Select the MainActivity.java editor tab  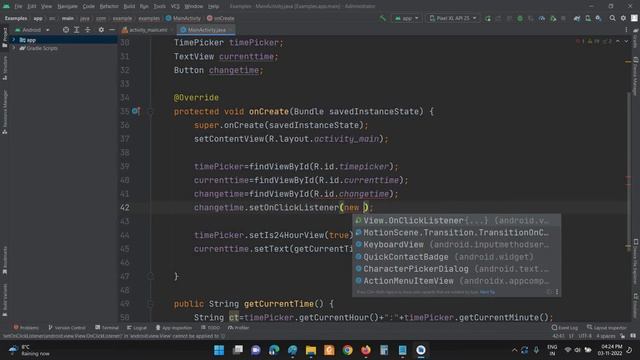pos(207,30)
